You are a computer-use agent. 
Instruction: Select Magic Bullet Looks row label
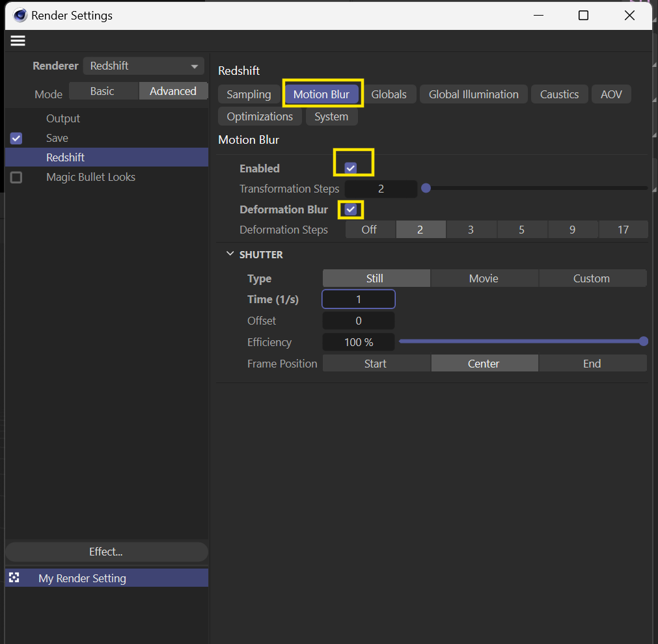tap(90, 177)
